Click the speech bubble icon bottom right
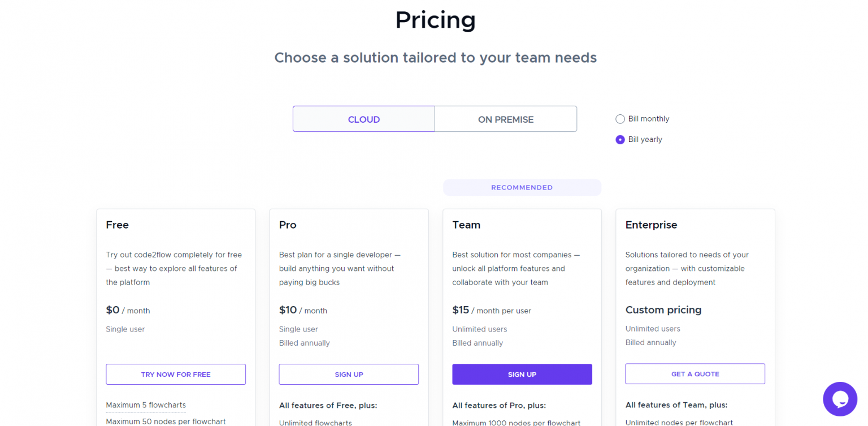This screenshot has width=868, height=426. coord(840,399)
